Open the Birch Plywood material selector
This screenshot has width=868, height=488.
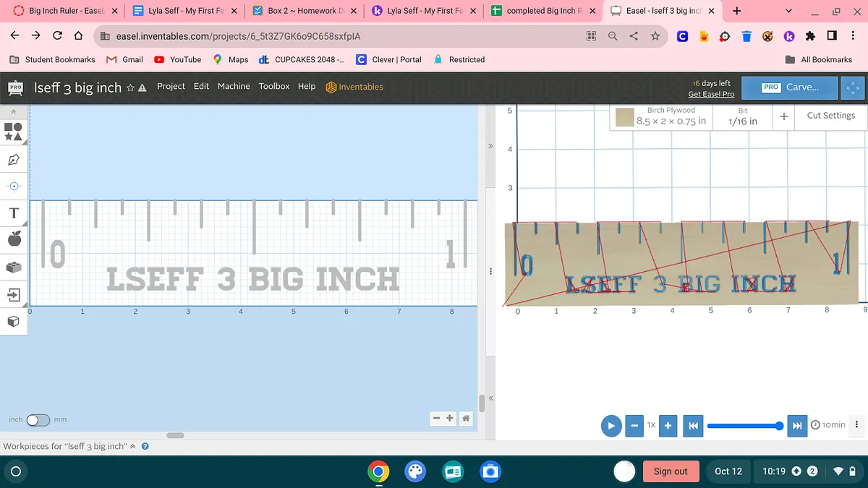661,116
